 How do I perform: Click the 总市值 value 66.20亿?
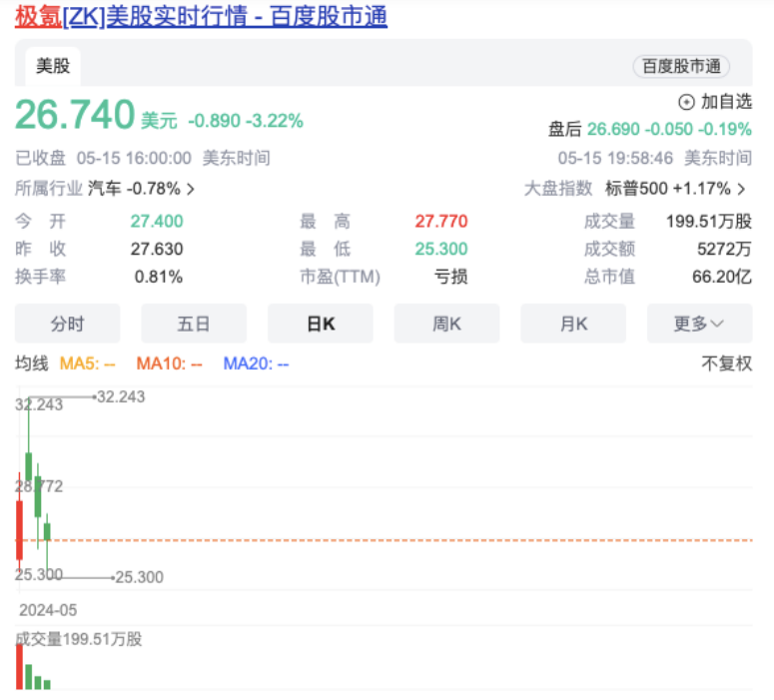tap(722, 277)
